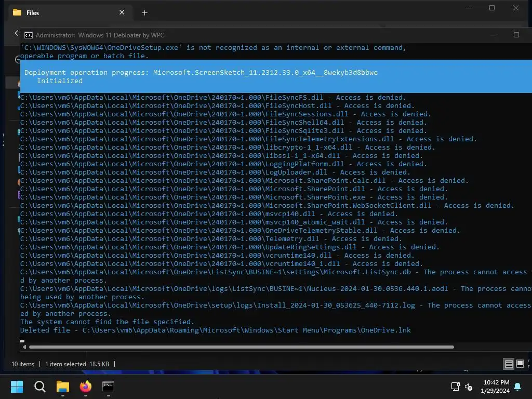The width and height of the screenshot is (532, 399).
Task: Launch Firefox from the taskbar
Action: (86, 387)
